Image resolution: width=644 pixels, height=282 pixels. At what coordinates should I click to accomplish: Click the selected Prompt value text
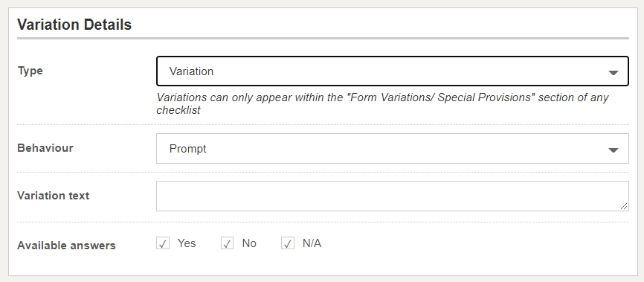187,149
